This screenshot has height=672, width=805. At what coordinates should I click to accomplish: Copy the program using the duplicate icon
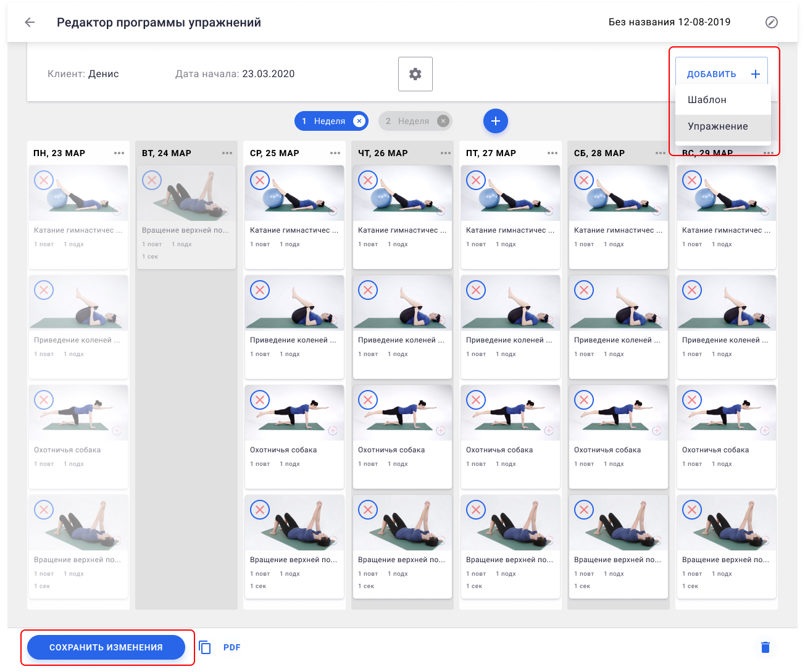pos(205,647)
